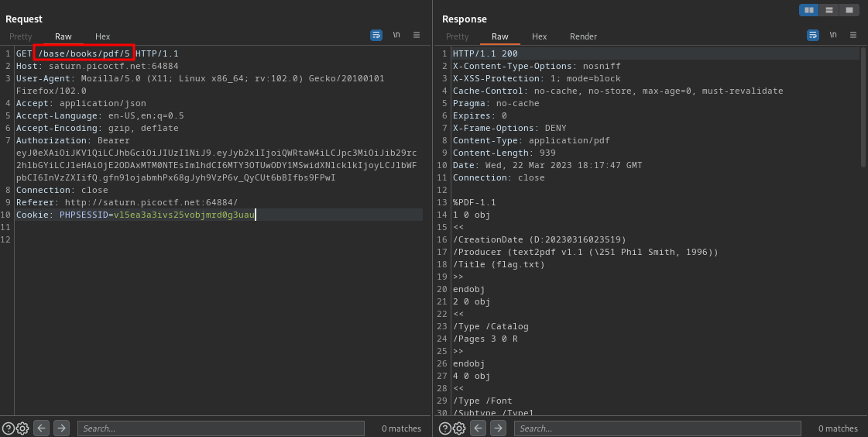This screenshot has width=868, height=437.
Task: Toggle show non-printable characters in Request panel
Action: 396,35
